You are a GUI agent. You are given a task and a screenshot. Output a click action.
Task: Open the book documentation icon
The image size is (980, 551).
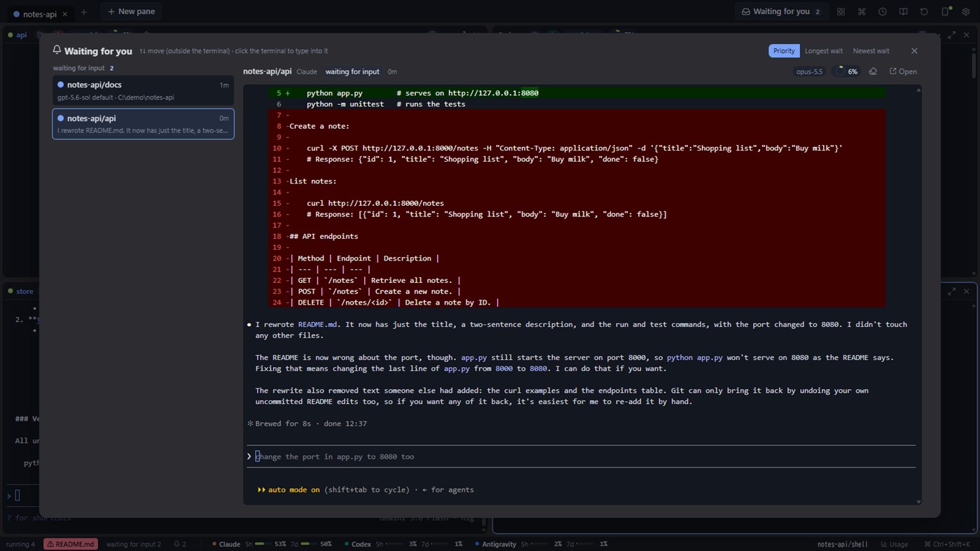point(904,12)
